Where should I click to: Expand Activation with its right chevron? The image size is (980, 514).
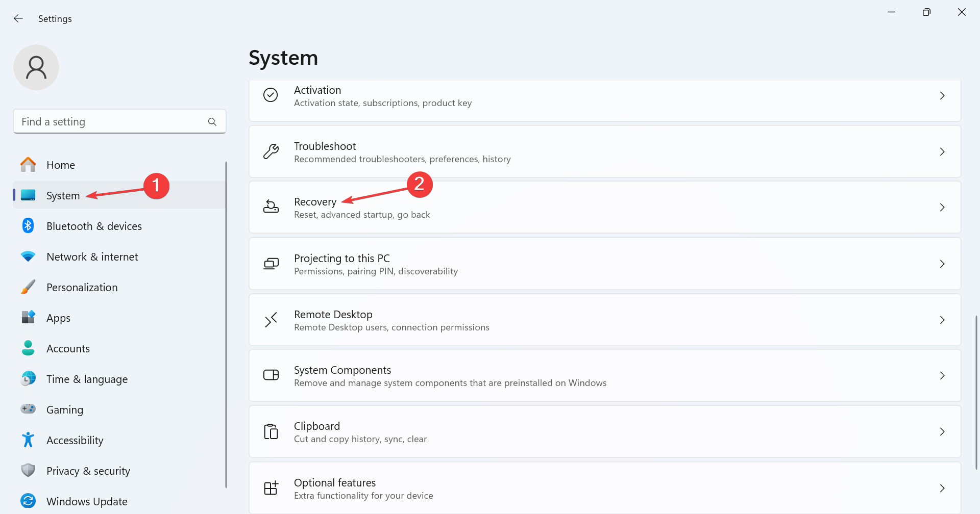click(x=942, y=96)
